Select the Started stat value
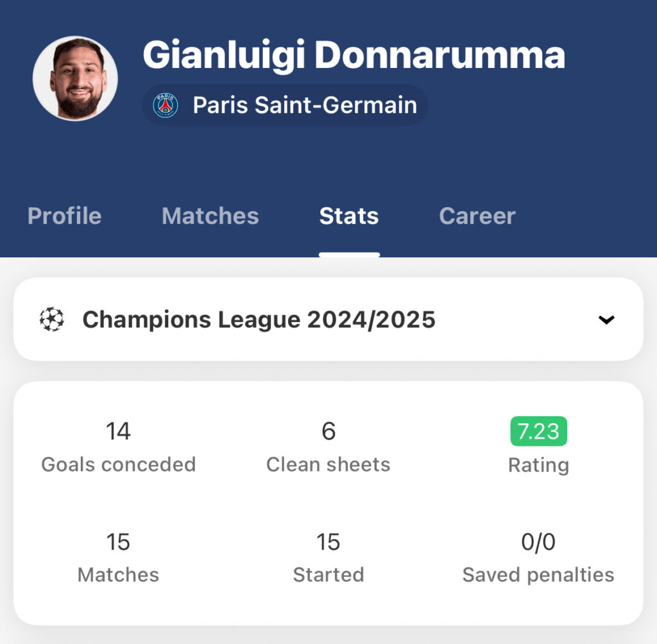Screen dimensions: 657x644 point(328,542)
